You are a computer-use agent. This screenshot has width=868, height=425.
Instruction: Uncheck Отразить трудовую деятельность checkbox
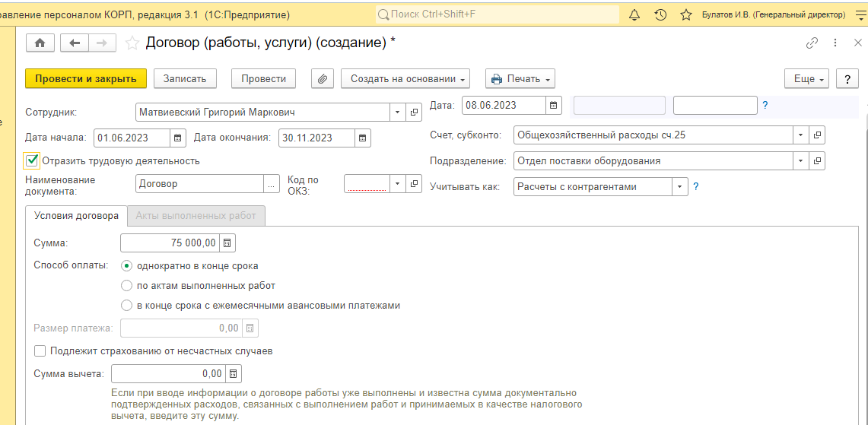pyautogui.click(x=32, y=160)
